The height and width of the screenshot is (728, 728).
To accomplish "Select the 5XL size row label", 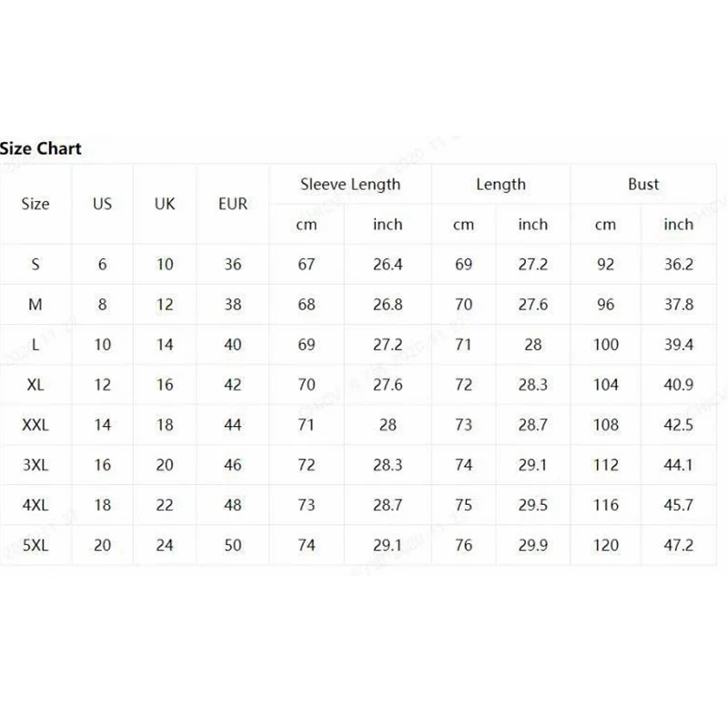I will coord(35,545).
